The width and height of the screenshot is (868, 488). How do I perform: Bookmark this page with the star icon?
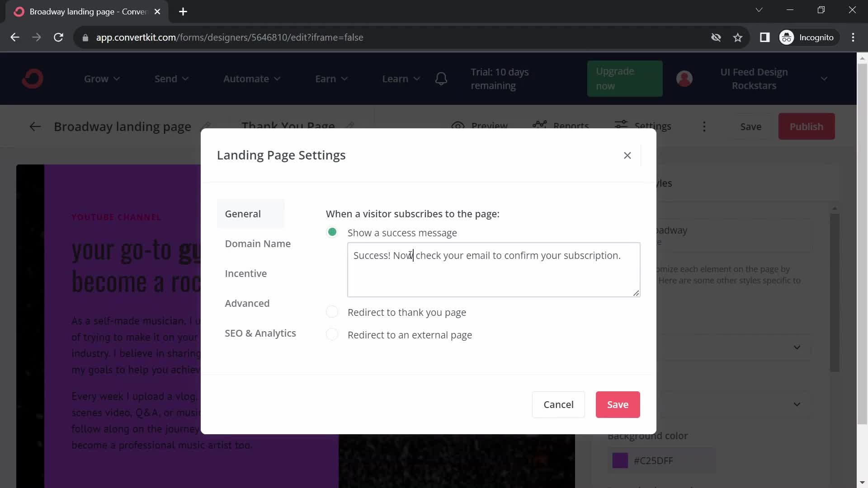(738, 38)
